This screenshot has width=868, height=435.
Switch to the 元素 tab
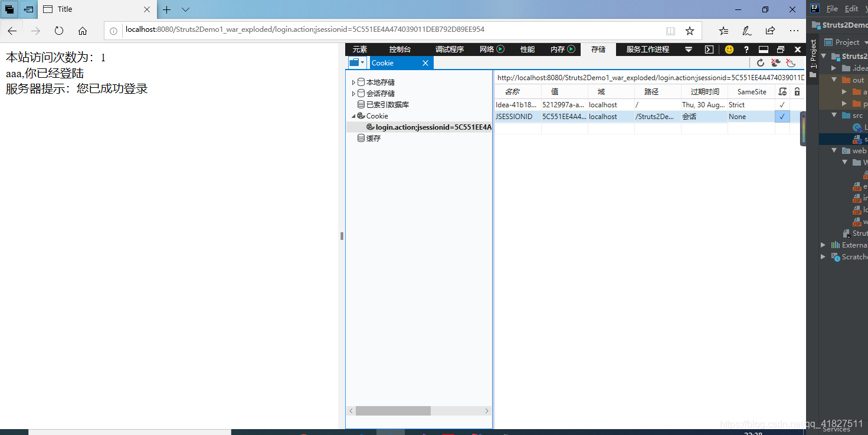pyautogui.click(x=360, y=50)
